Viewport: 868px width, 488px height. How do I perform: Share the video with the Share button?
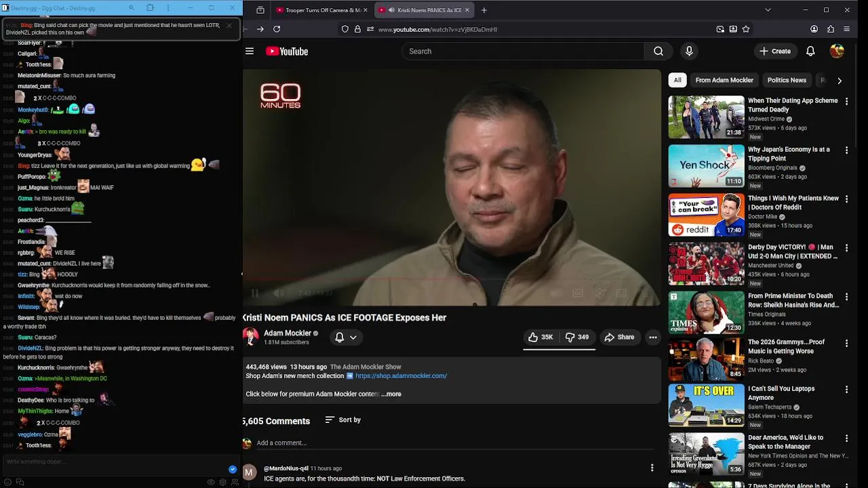click(x=619, y=337)
